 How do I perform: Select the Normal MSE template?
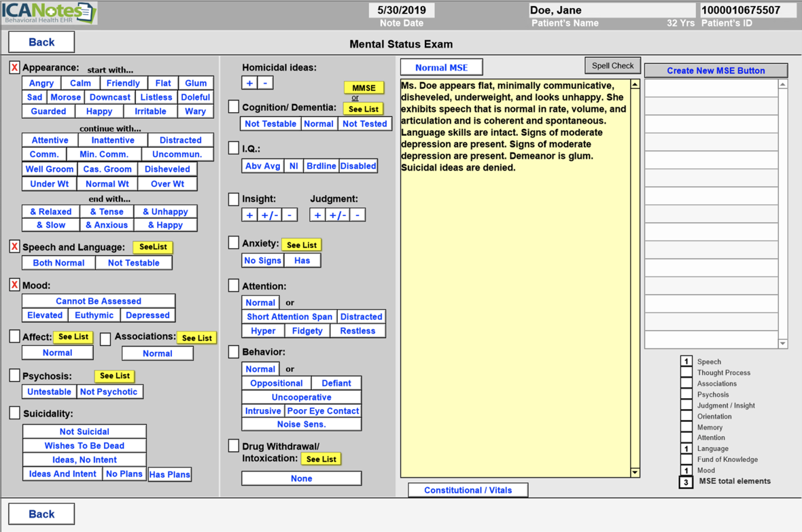441,67
